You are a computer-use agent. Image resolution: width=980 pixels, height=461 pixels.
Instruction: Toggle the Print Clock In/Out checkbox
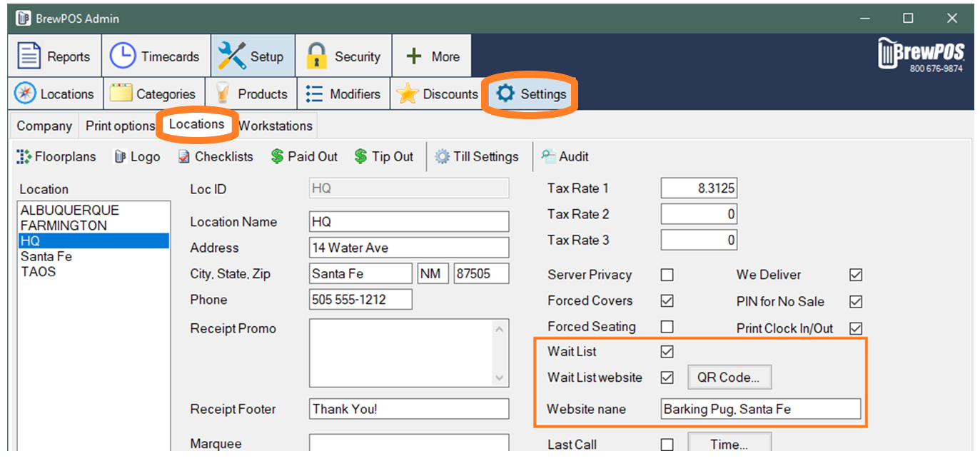click(x=856, y=329)
